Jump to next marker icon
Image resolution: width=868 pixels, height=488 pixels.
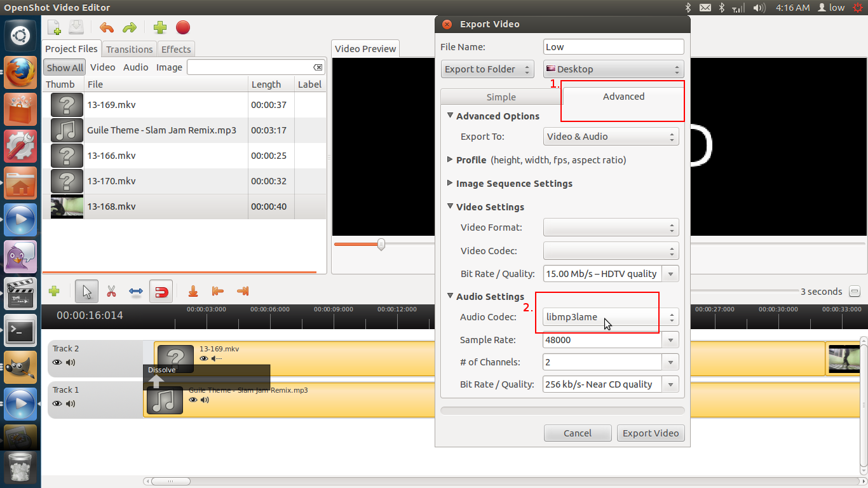pyautogui.click(x=242, y=291)
